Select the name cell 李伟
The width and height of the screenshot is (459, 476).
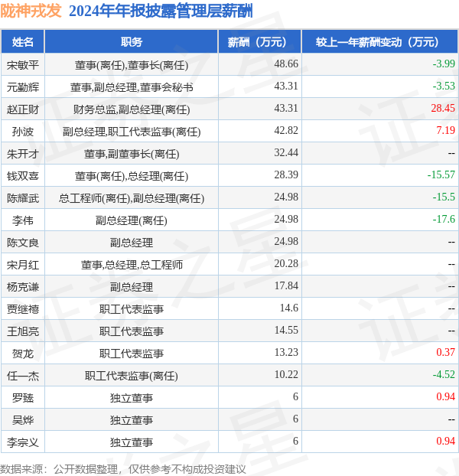tap(23, 220)
